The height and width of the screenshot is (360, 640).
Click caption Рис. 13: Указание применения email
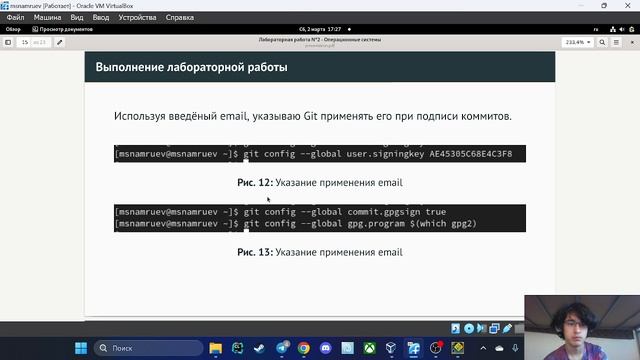(x=320, y=252)
